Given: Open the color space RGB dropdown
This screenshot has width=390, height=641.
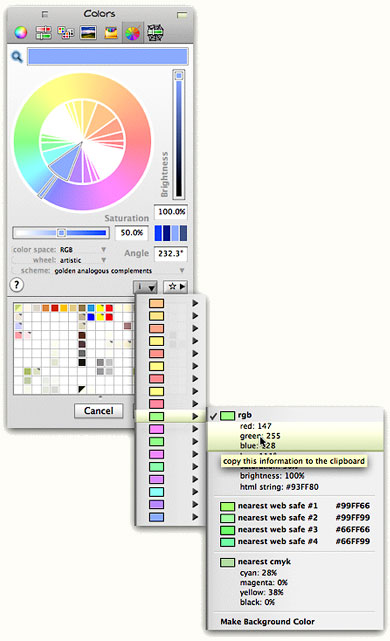Looking at the screenshot, I should pos(83,249).
